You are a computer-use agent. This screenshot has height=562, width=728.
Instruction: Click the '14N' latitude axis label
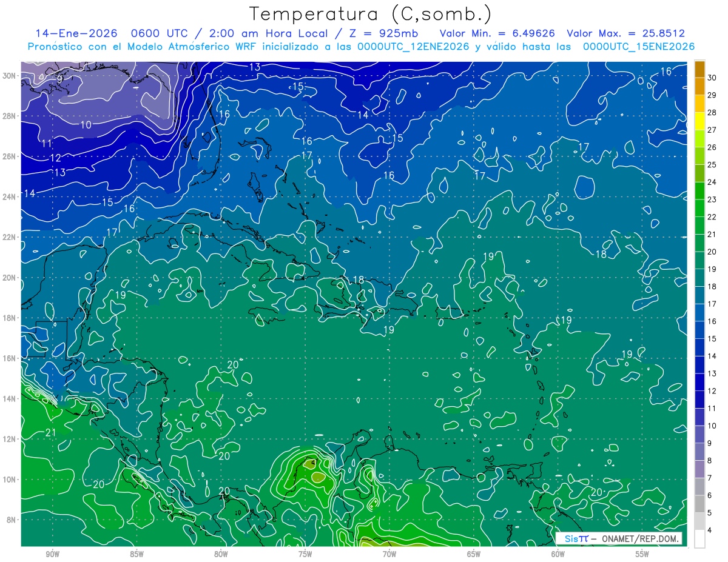(x=10, y=399)
